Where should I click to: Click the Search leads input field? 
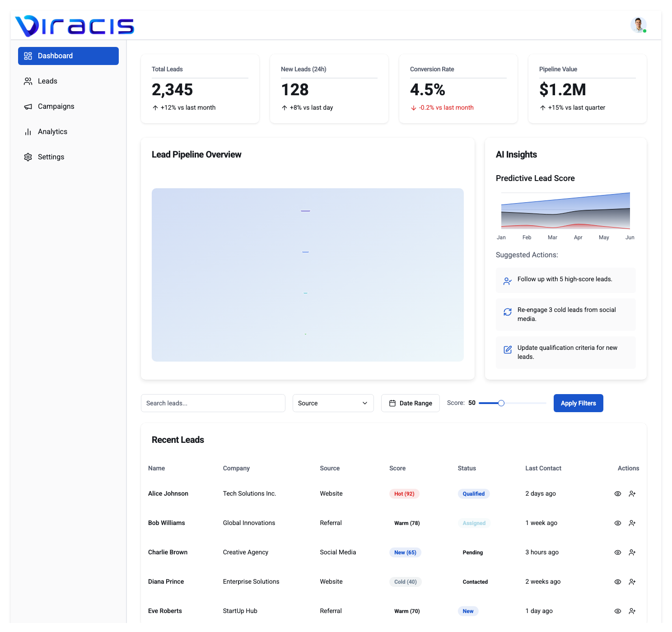point(213,403)
